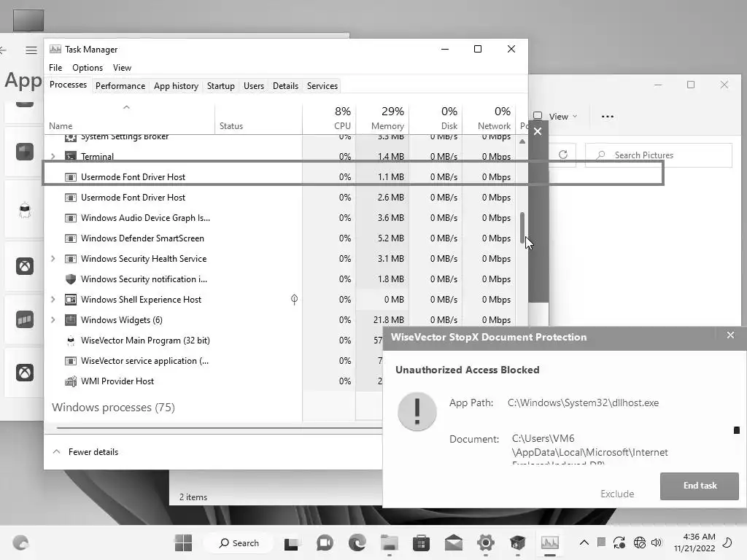Close the dark overlay panel with X
Screen dimensions: 747x560
(x=538, y=131)
